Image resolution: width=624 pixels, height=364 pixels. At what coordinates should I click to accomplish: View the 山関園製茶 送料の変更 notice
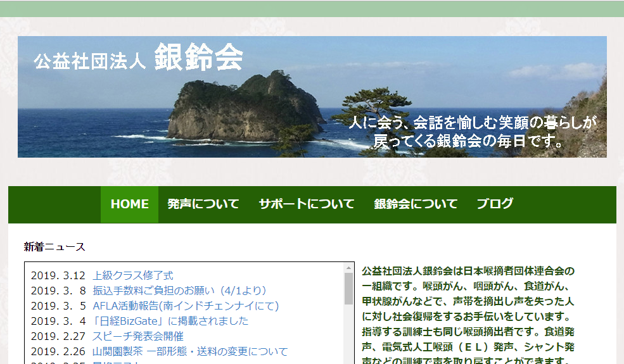pyautogui.click(x=190, y=351)
